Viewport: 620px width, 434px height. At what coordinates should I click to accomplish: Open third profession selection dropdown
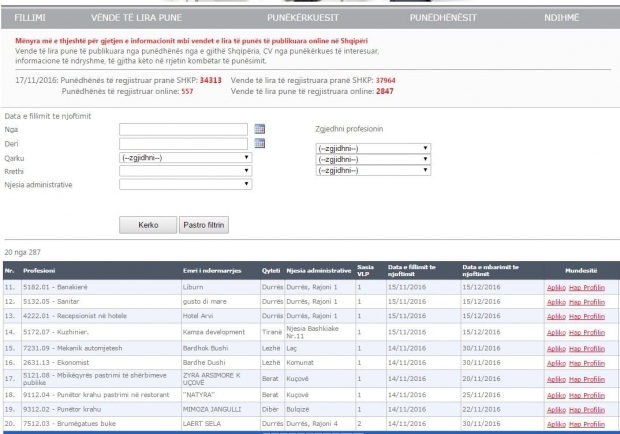coord(373,170)
